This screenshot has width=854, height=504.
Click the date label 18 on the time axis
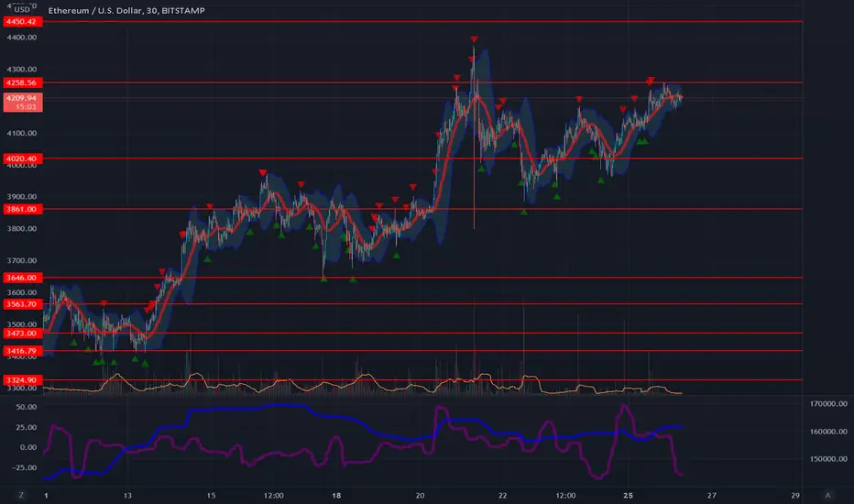point(336,495)
